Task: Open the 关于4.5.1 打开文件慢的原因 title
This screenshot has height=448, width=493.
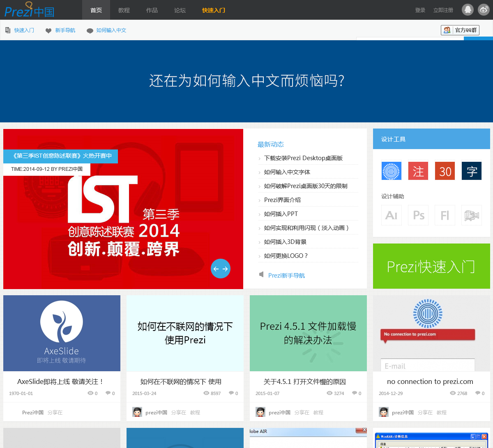Action: (x=304, y=381)
